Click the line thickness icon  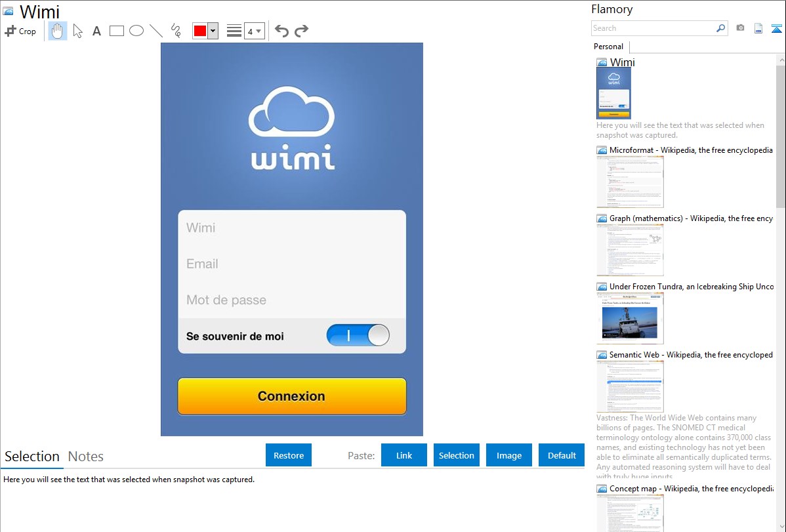point(234,31)
